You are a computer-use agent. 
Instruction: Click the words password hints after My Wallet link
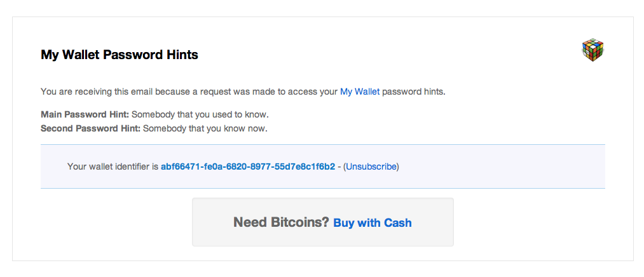tap(414, 91)
